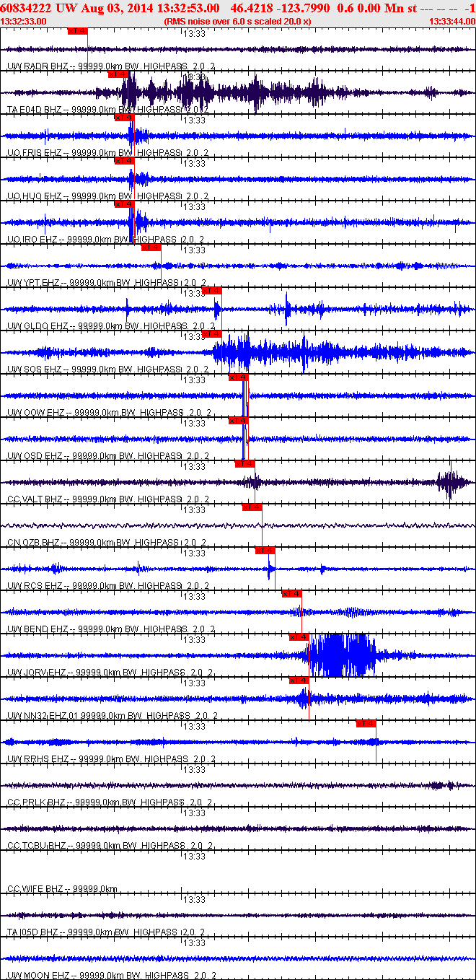
Task: Click the large amplitude burst on the JORV waveform
Action: pyautogui.click(x=343, y=655)
